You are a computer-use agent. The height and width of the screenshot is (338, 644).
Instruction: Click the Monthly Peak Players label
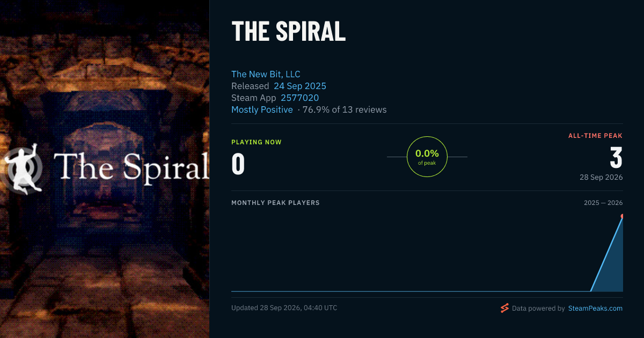tap(275, 203)
